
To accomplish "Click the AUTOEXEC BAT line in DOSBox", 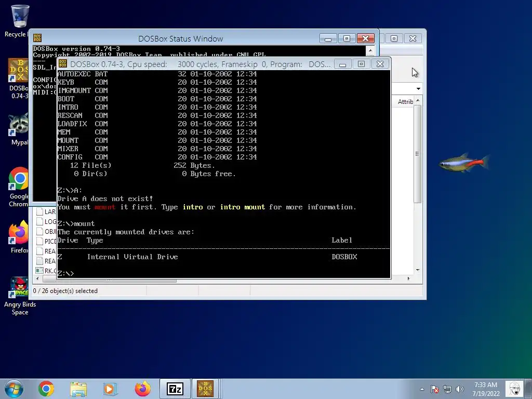I will tap(157, 74).
